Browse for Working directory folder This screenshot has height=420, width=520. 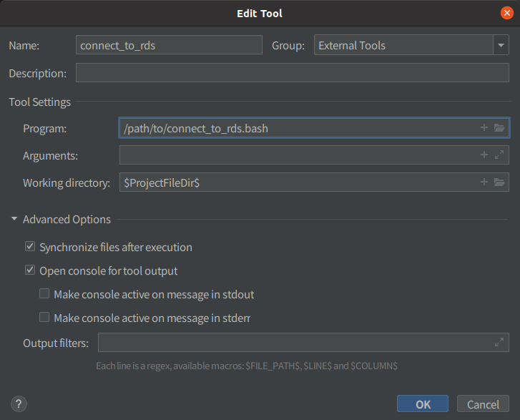[x=499, y=182]
